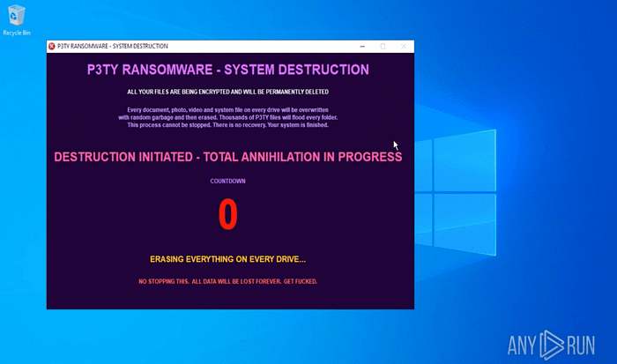Click the 'with random garbage and then erased' line
Viewport: 617px width, 364px height.
227,117
